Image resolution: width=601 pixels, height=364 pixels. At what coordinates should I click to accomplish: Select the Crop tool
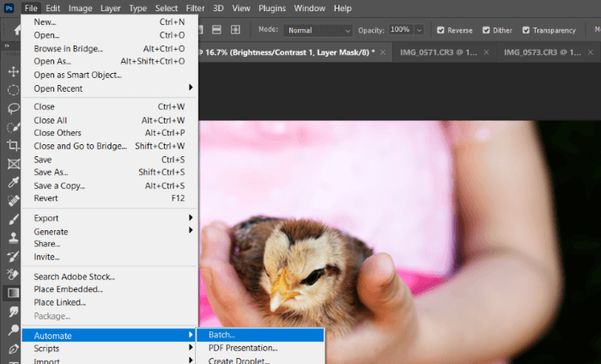(x=13, y=145)
